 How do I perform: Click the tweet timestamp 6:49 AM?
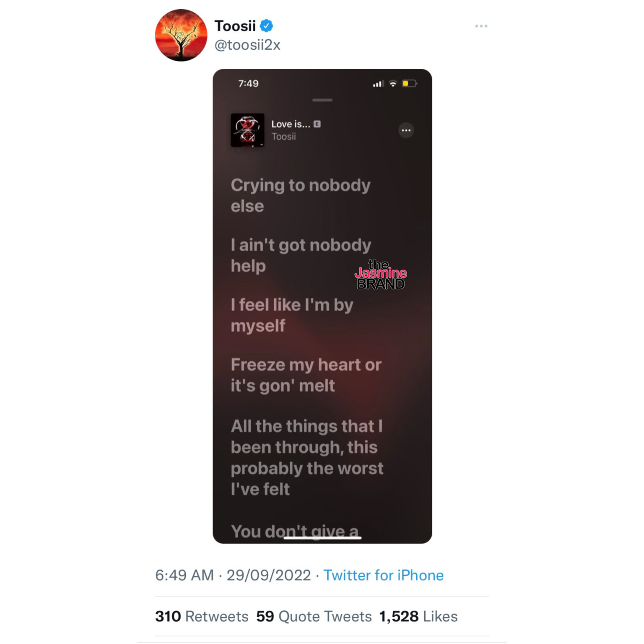[184, 575]
